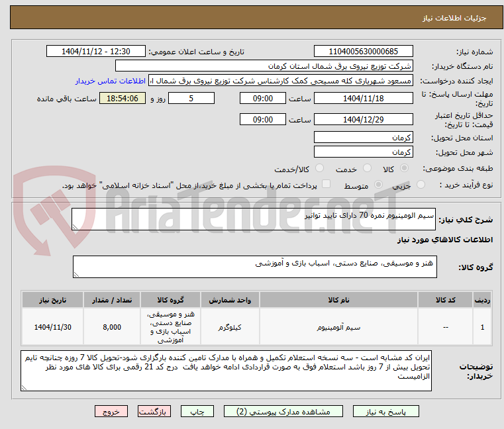Viewport: 504px width, 429px height.
Task: Click the request creator name field
Action: point(280,81)
